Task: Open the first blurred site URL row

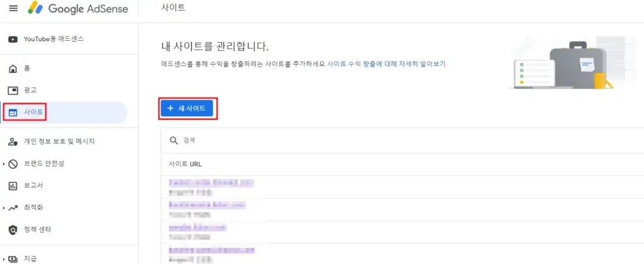Action: (402, 187)
